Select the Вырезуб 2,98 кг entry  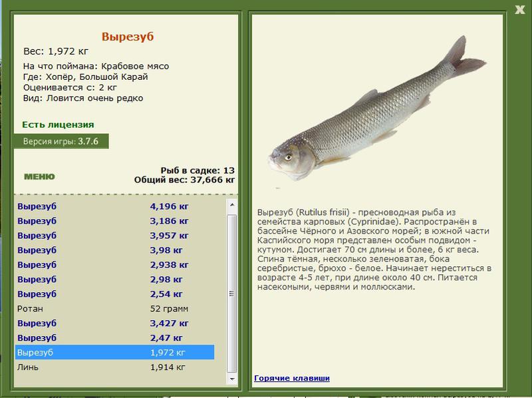click(114, 279)
